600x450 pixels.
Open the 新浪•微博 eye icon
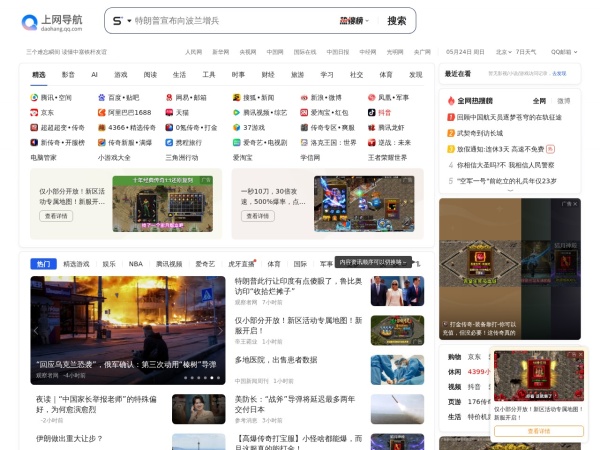[304, 98]
